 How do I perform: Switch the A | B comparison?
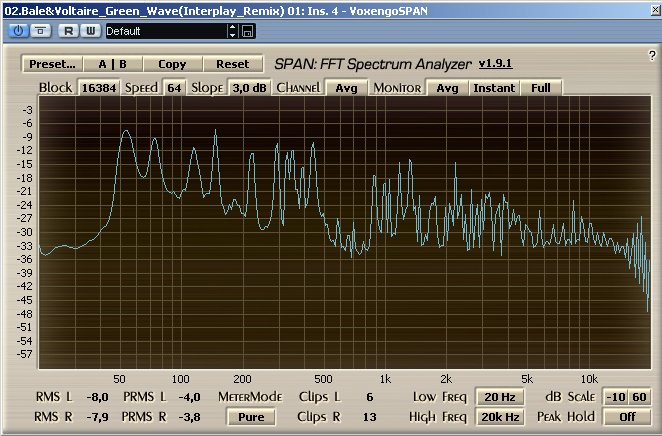coord(113,64)
